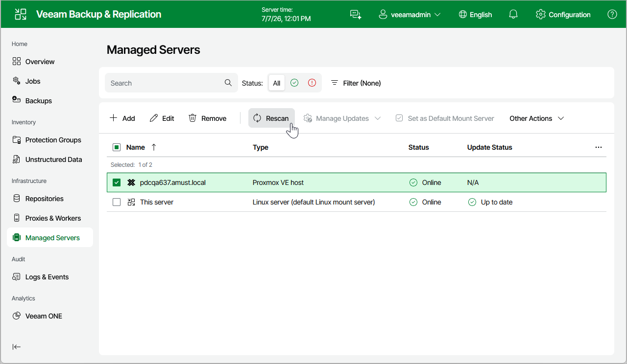Filter by healthy green status icon

click(294, 83)
